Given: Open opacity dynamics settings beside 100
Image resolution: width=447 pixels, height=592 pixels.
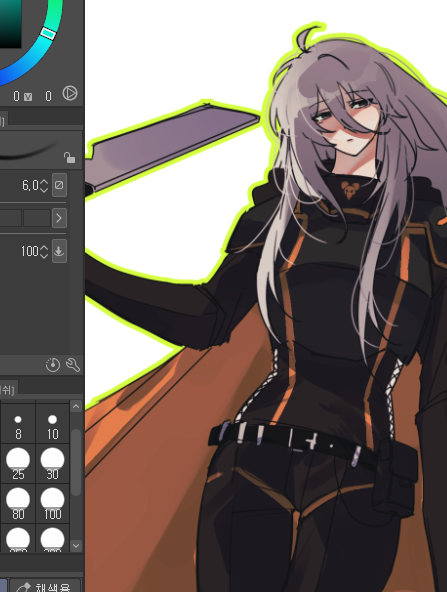Looking at the screenshot, I should (59, 251).
